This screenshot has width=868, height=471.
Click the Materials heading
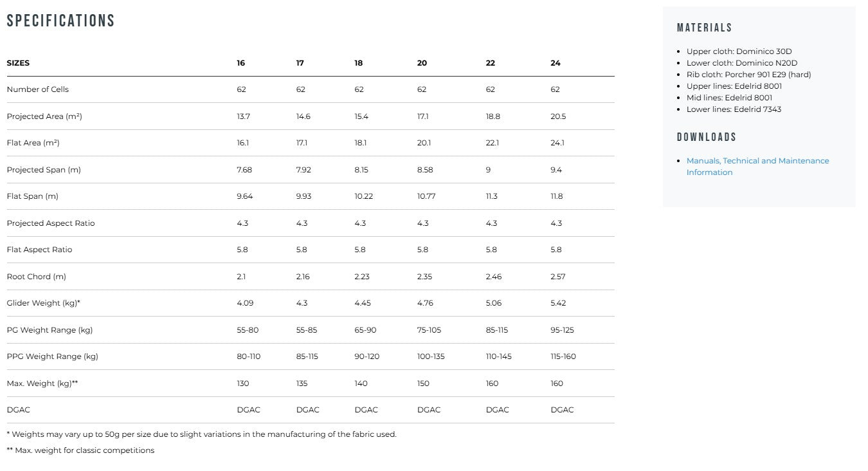[x=705, y=28]
